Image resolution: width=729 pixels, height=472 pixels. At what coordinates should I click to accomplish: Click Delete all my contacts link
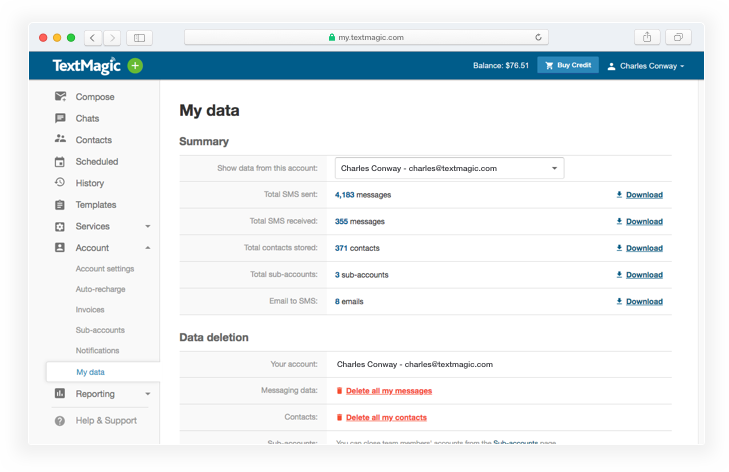[386, 418]
